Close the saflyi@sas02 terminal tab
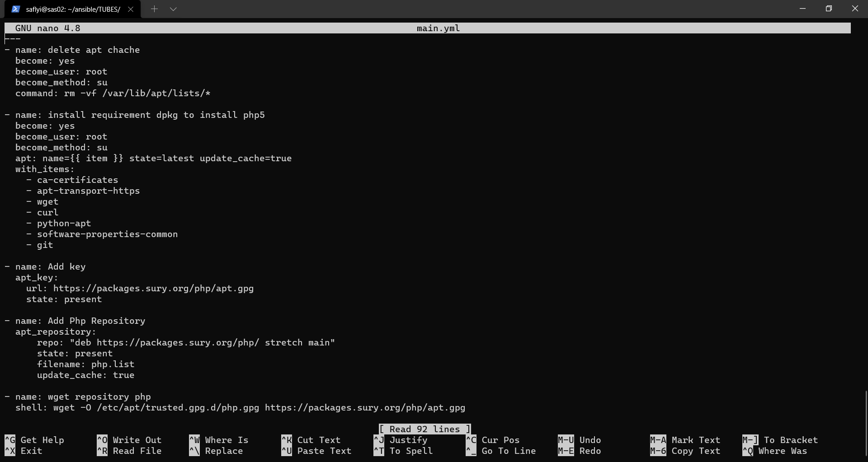The width and height of the screenshot is (868, 462). (x=131, y=9)
